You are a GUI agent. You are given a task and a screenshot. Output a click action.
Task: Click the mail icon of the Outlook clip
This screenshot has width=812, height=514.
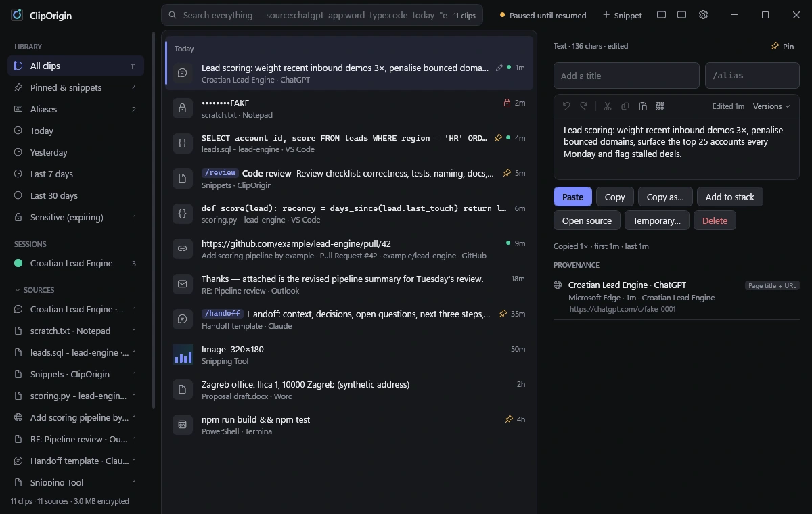(x=182, y=284)
